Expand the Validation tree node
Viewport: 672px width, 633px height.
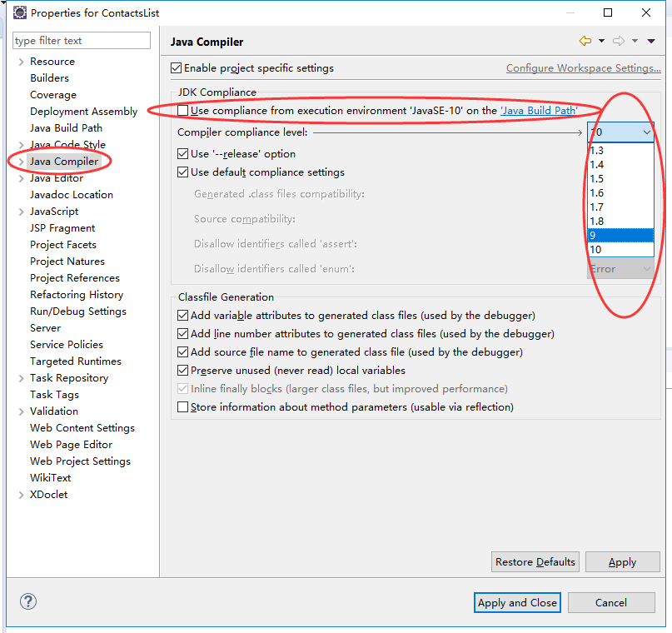pos(21,411)
